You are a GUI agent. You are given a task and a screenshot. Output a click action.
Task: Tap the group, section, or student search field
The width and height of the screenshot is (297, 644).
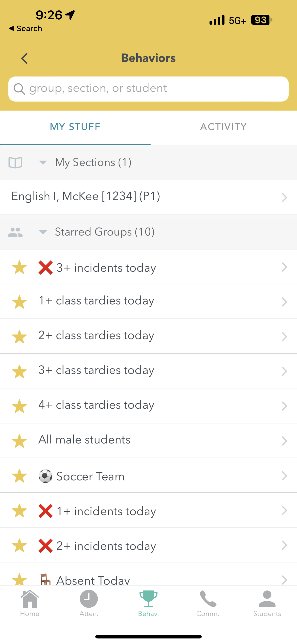(148, 89)
